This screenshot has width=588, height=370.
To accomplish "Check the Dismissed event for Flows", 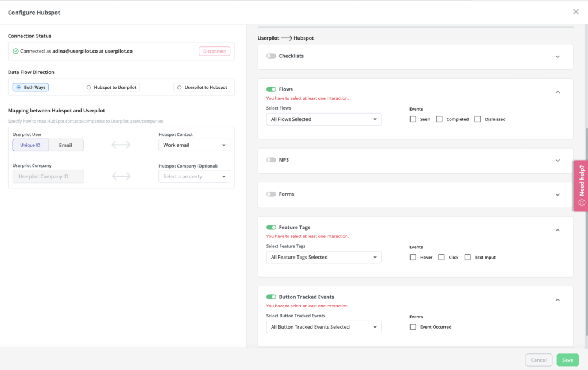I will (477, 119).
